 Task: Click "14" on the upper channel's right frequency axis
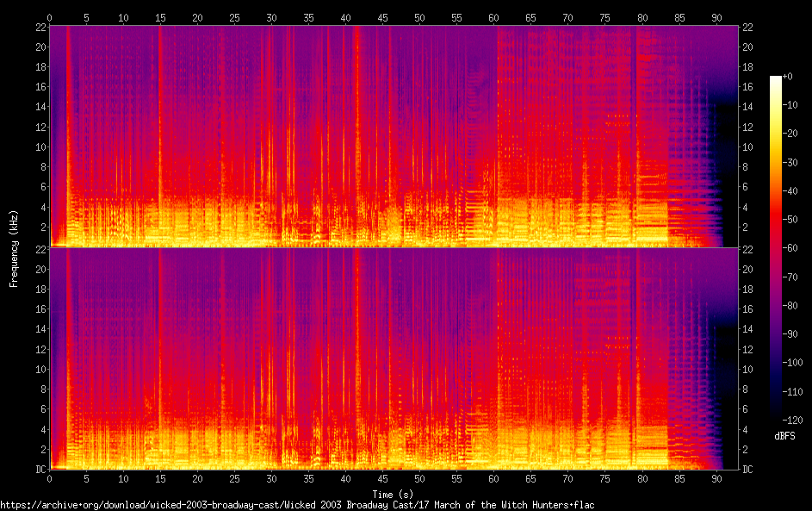(747, 107)
